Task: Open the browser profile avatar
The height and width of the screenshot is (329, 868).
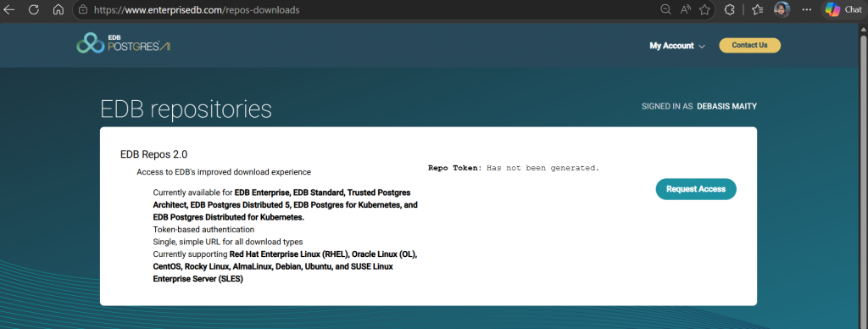Action: (x=782, y=9)
